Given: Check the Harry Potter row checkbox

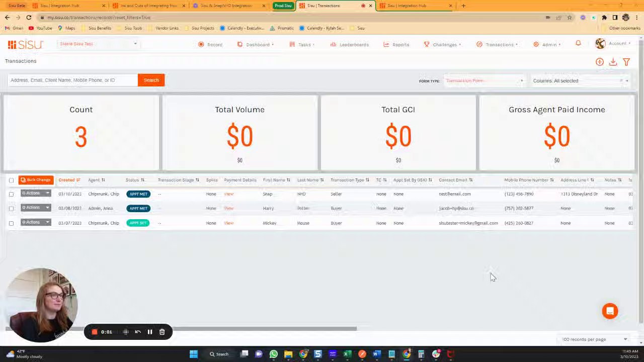Looking at the screenshot, I should click(x=11, y=208).
